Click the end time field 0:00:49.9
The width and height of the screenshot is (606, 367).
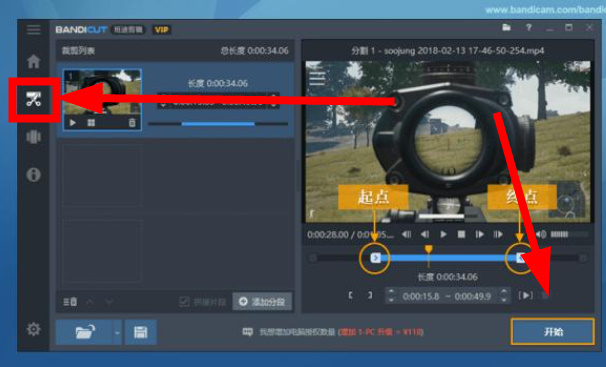click(x=473, y=296)
